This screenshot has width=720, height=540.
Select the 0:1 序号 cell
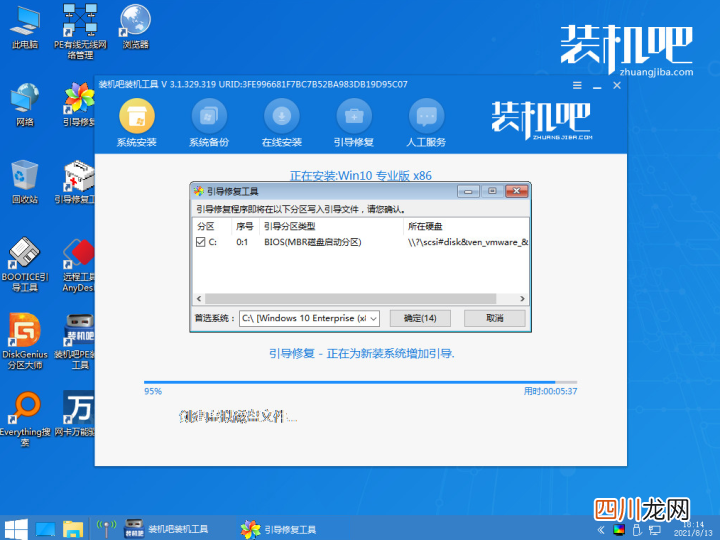click(242, 242)
